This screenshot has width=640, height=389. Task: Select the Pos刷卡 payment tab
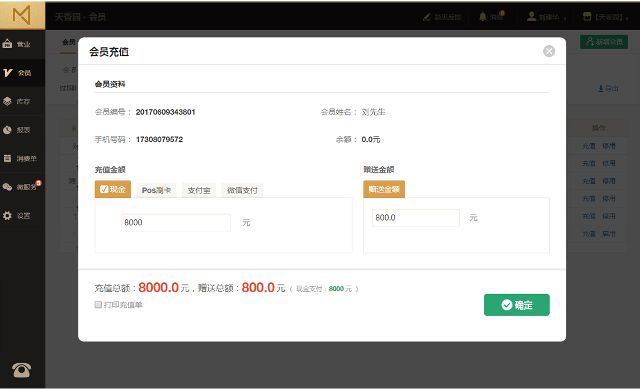pyautogui.click(x=156, y=190)
